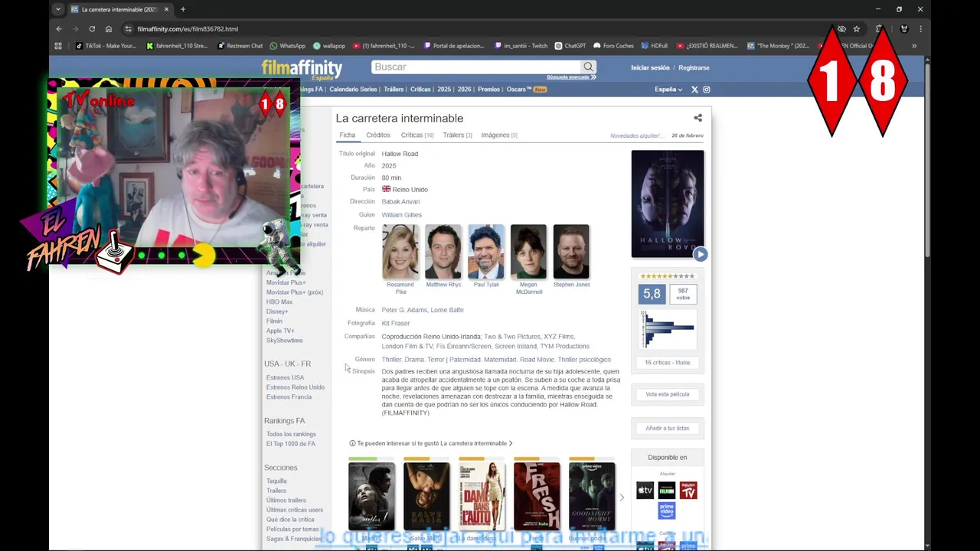
Task: Click in the Buscar search field
Action: pyautogui.click(x=476, y=67)
